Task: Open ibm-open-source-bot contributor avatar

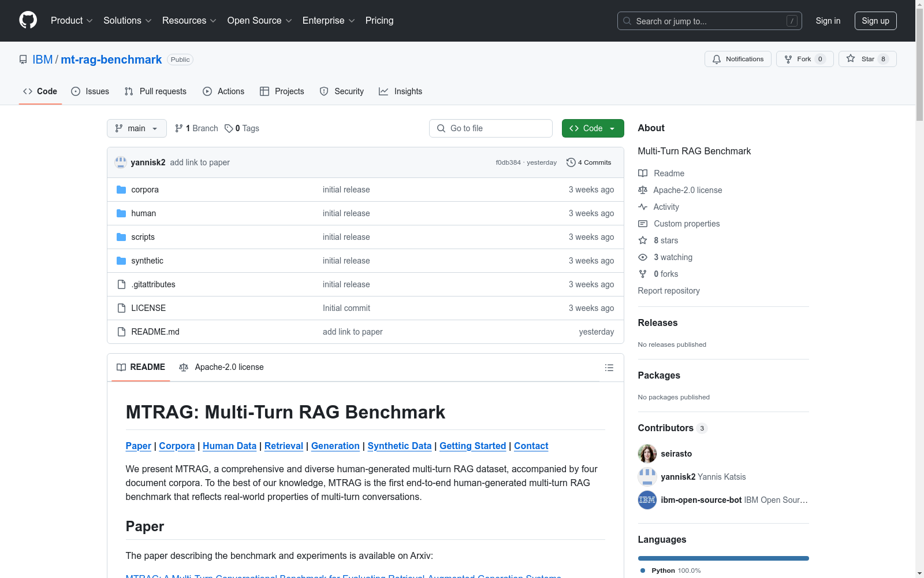Action: [x=647, y=500]
